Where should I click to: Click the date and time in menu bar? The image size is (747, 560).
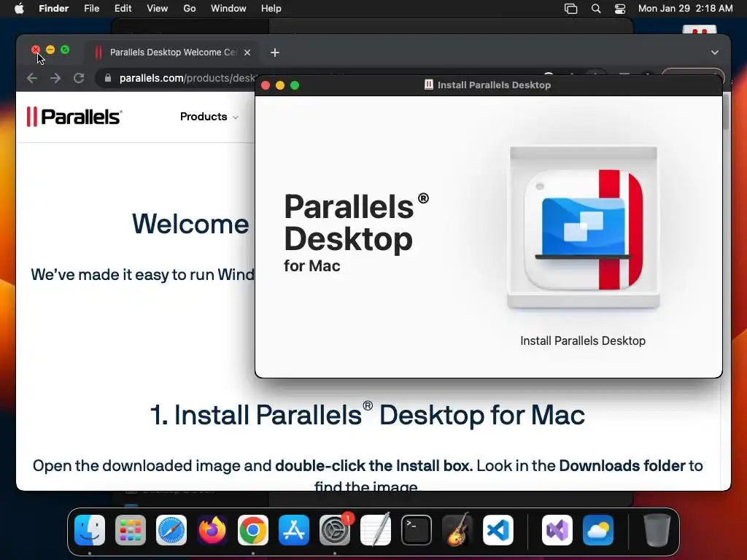[x=685, y=9]
